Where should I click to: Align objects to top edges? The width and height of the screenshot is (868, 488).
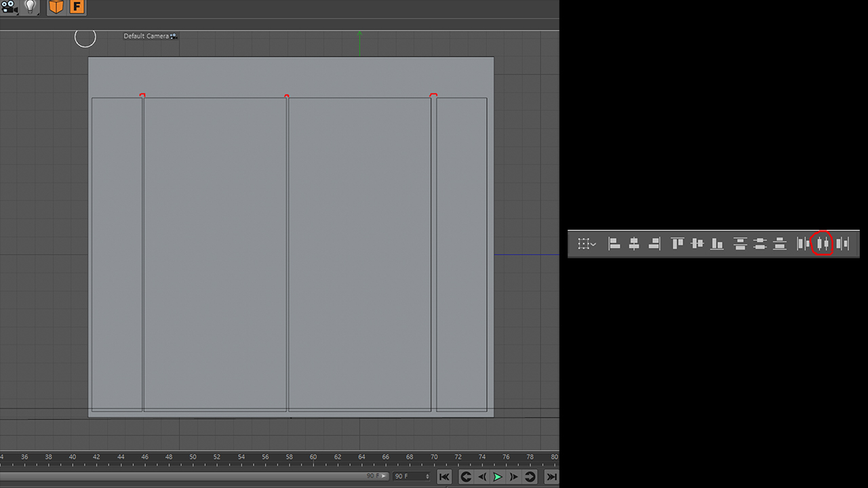pyautogui.click(x=677, y=244)
